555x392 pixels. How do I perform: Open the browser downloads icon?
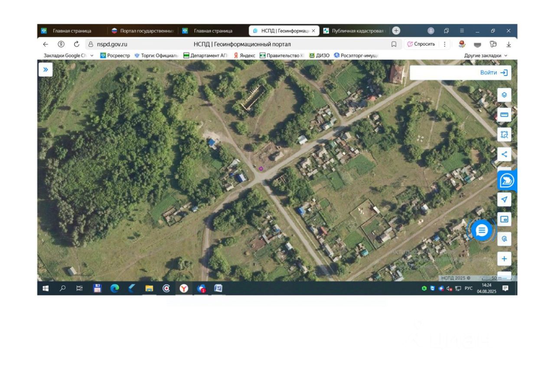click(x=509, y=44)
